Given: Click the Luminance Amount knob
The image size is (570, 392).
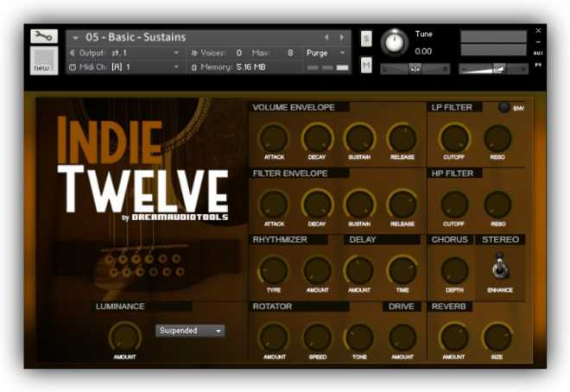Looking at the screenshot, I should pyautogui.click(x=124, y=338).
